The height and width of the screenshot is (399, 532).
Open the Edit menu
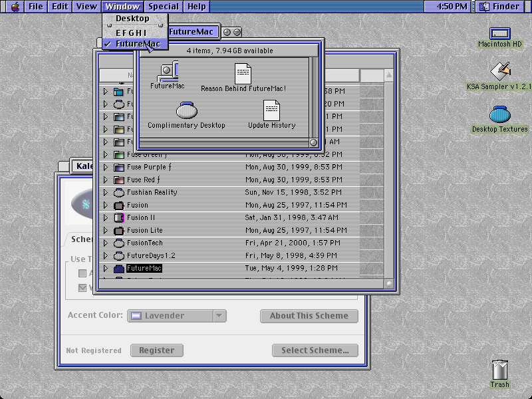coord(60,7)
